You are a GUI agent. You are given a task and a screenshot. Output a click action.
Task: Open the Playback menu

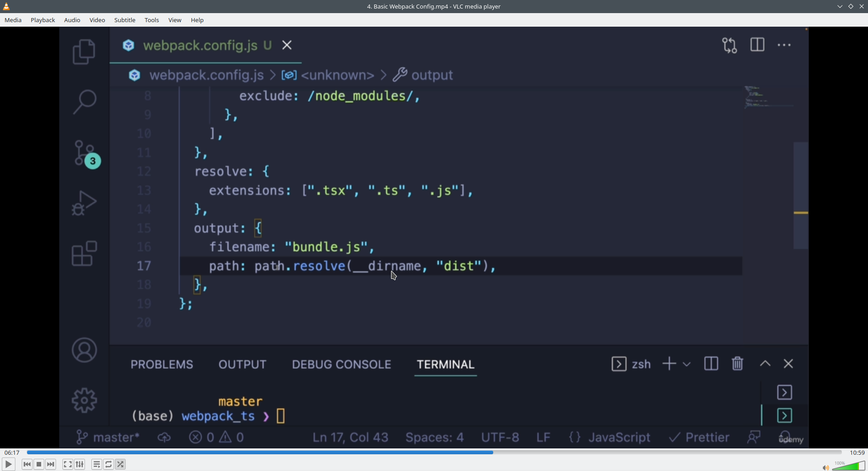click(43, 20)
